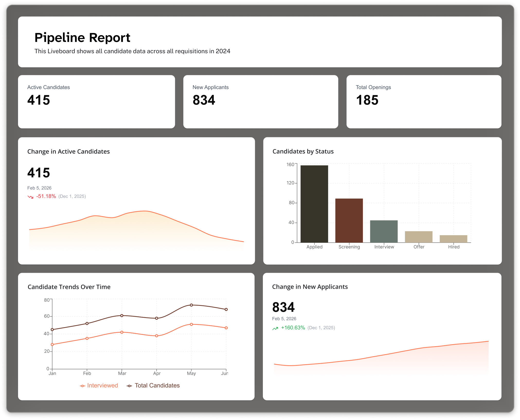Click the green upward trend arrow icon
The width and height of the screenshot is (520, 420).
coord(275,328)
